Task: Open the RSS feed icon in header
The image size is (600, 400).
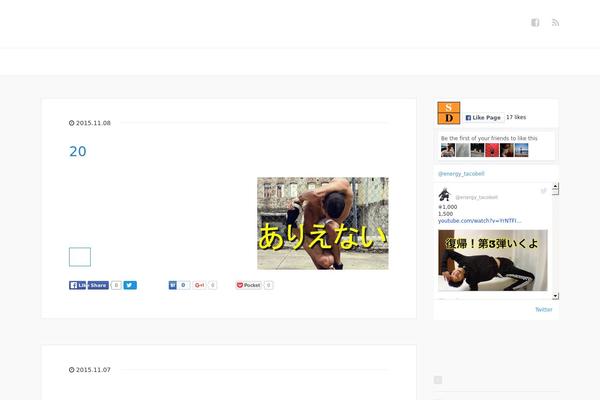Action: coord(555,23)
